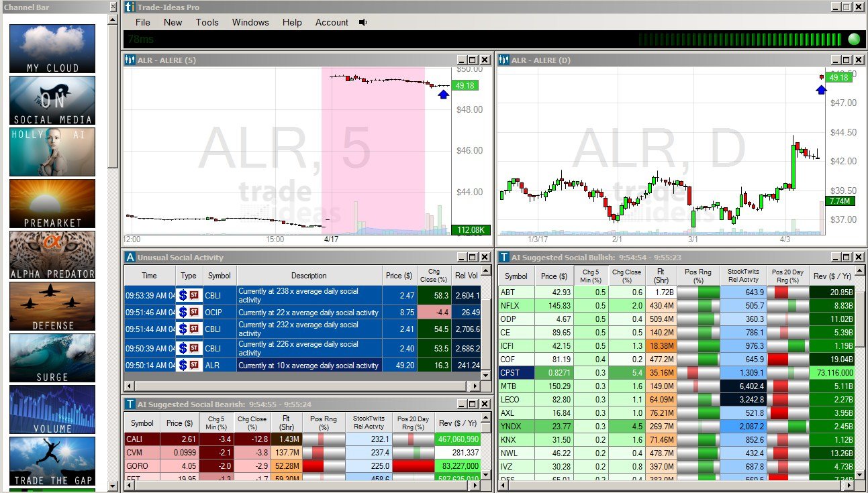
Task: Select the Alpha Predator channel
Action: (52, 256)
